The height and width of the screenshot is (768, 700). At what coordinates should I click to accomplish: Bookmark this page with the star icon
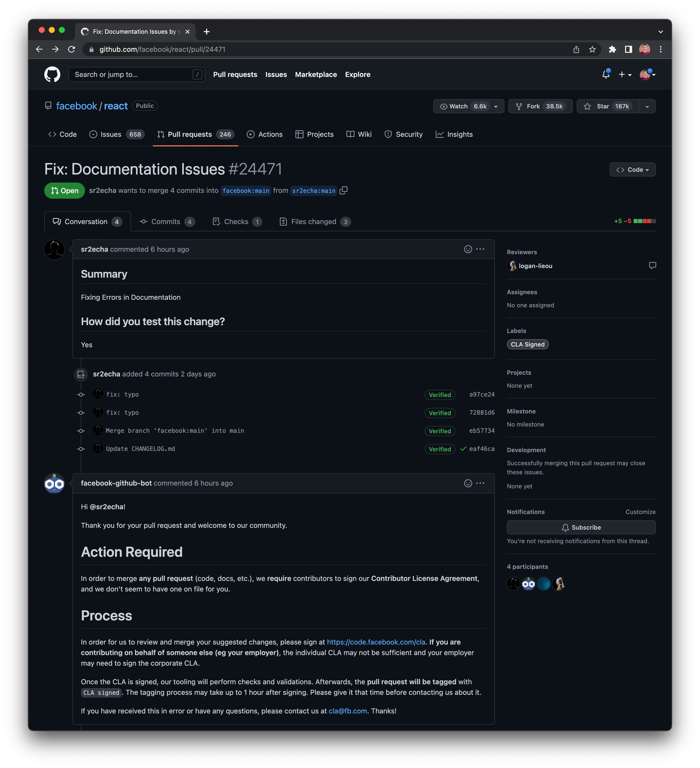point(592,49)
